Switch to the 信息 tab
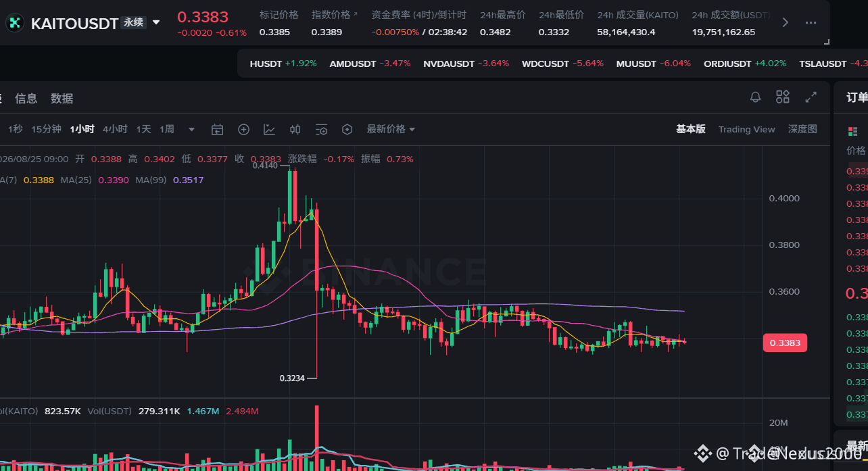 click(x=26, y=99)
